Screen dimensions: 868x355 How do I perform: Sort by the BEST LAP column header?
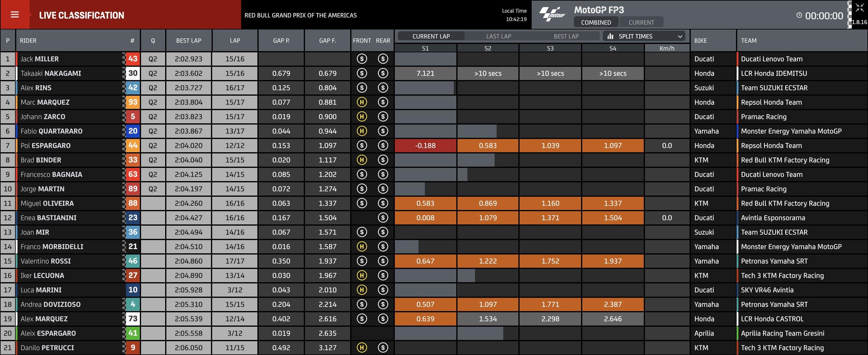(x=188, y=40)
